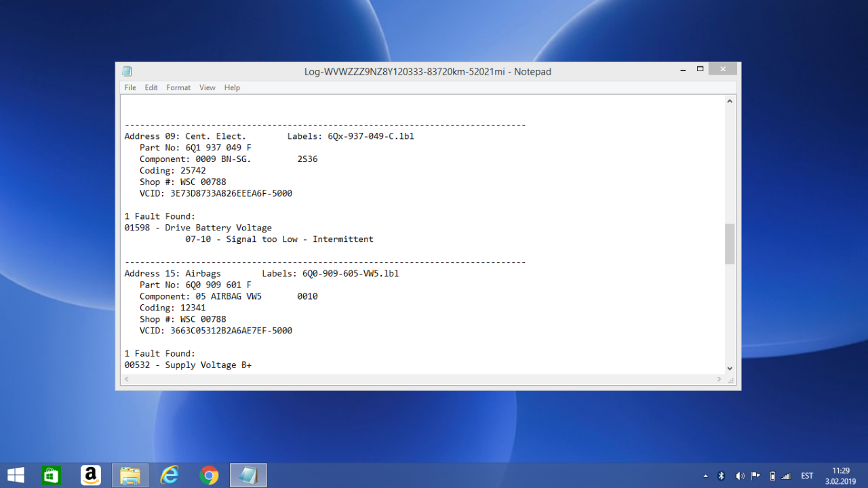Click the Bluetooth tray icon

coord(722,476)
